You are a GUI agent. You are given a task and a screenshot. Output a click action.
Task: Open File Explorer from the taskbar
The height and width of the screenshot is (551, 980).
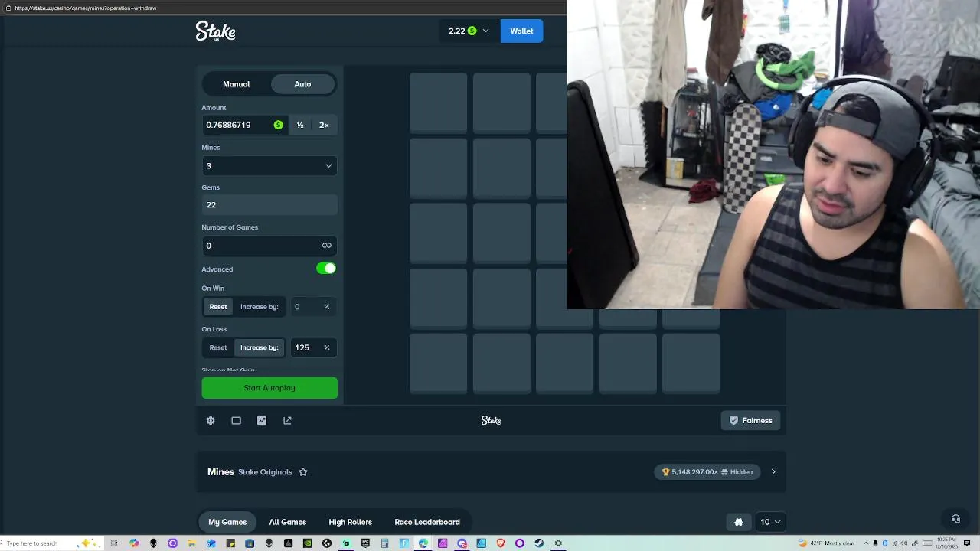191,543
